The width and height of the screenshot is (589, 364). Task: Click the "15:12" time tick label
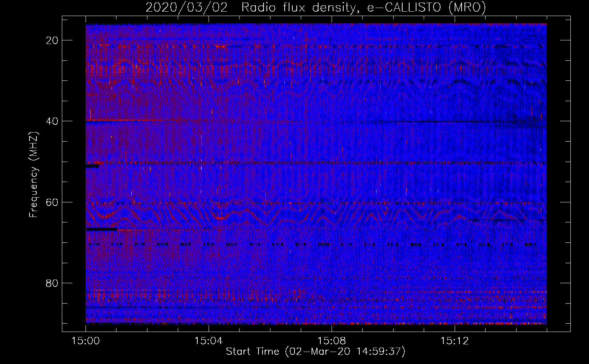click(454, 341)
